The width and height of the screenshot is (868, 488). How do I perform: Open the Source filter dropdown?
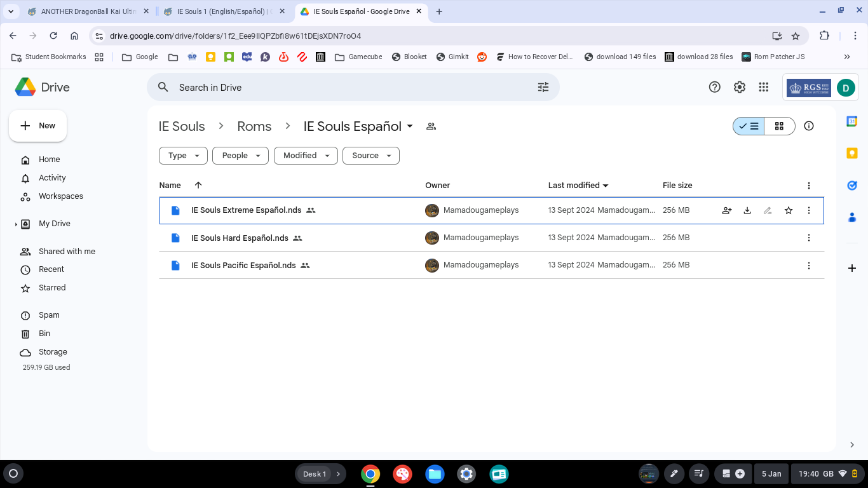tap(371, 156)
